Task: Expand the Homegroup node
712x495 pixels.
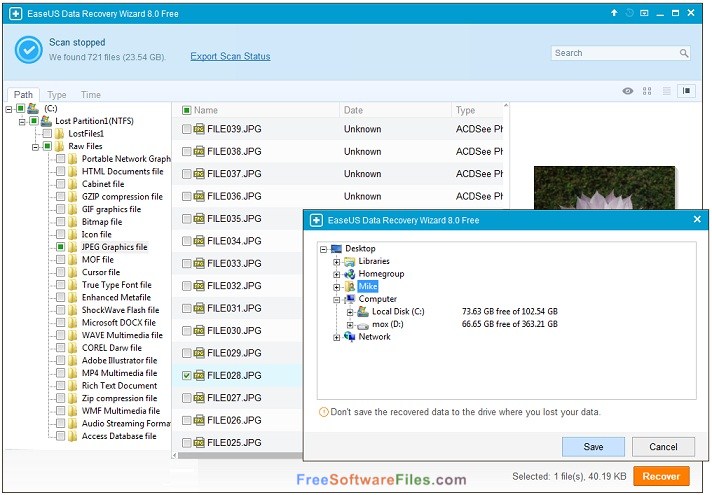Action: (336, 274)
